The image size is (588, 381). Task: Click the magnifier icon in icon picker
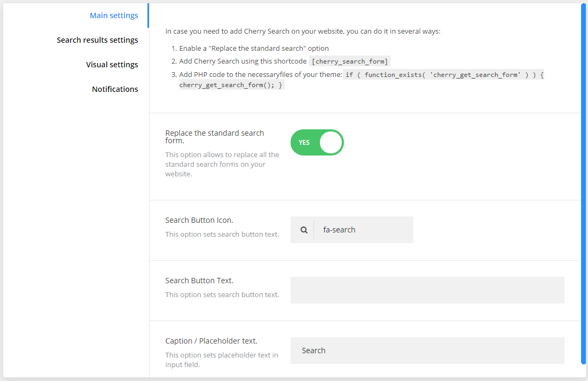[304, 230]
